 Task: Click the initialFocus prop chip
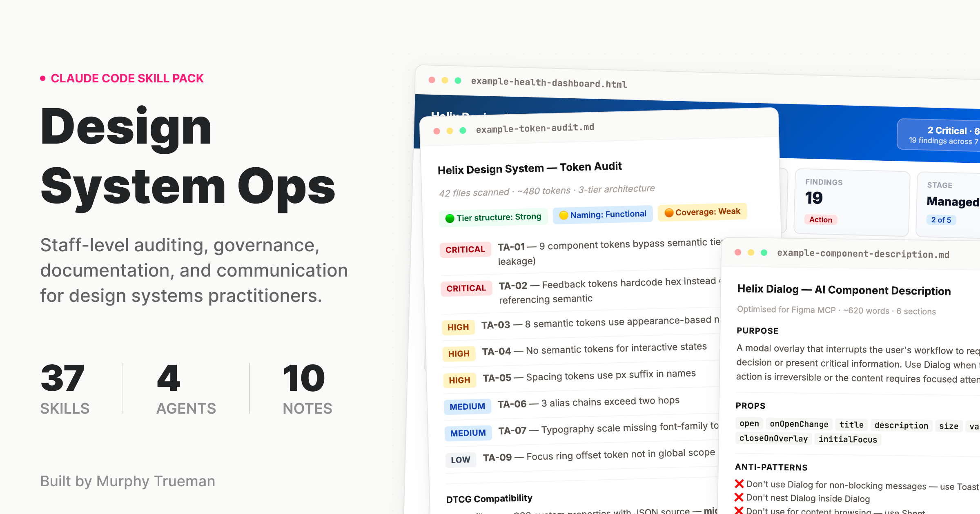848,439
